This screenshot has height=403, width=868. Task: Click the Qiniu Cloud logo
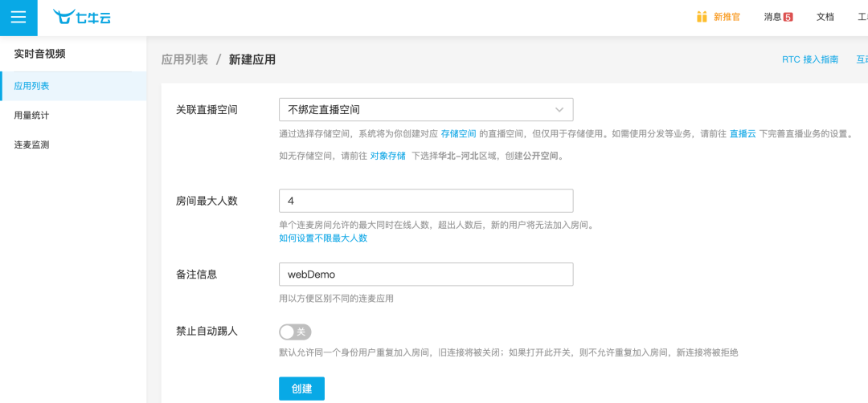82,17
